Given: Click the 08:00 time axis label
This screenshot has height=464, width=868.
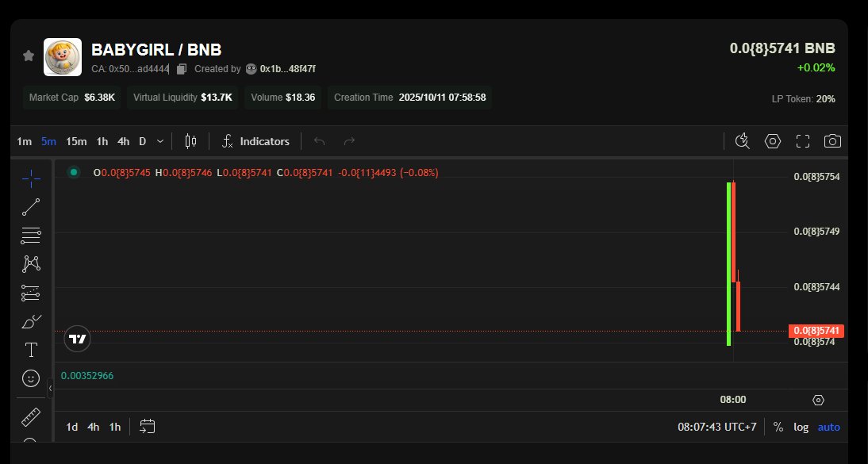Looking at the screenshot, I should 733,400.
